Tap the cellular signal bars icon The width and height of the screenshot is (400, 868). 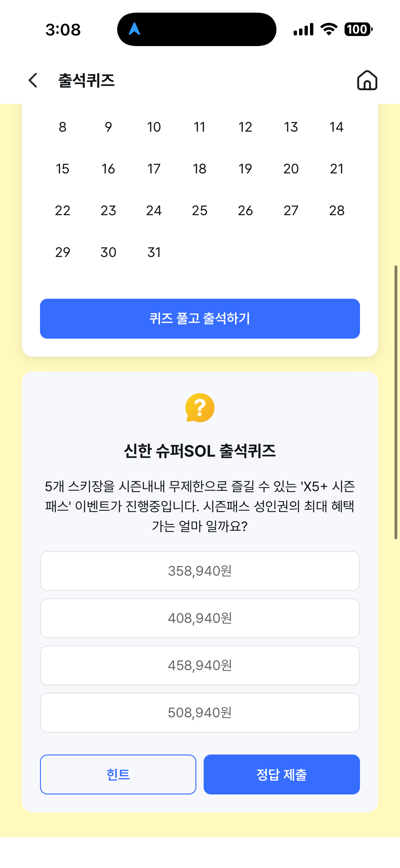point(303,29)
